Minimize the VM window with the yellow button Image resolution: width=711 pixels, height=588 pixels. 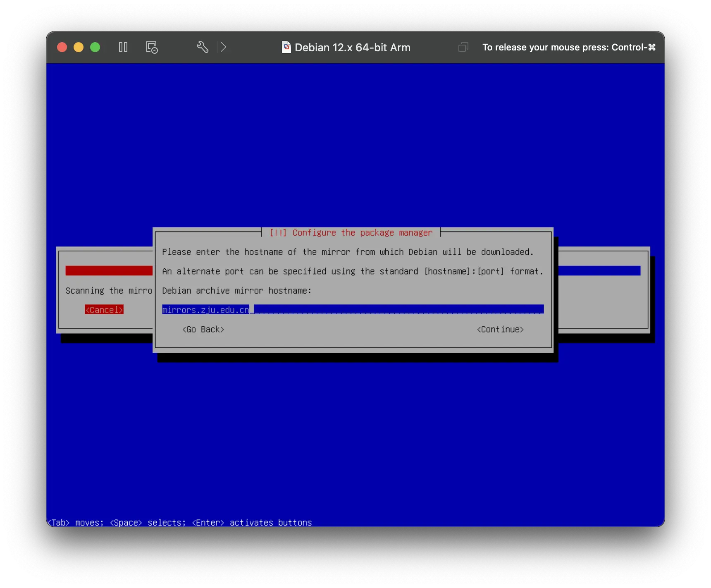pyautogui.click(x=79, y=47)
